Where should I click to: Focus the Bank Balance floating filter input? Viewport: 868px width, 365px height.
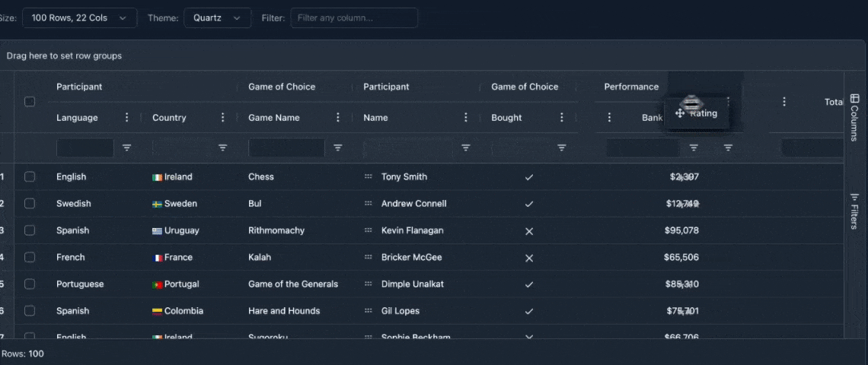[x=643, y=148]
